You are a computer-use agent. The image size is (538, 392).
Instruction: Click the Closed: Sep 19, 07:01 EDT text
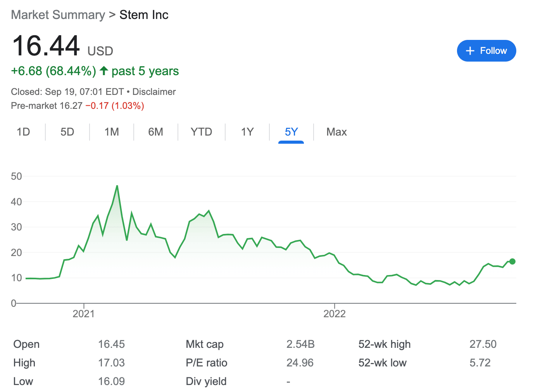(67, 92)
